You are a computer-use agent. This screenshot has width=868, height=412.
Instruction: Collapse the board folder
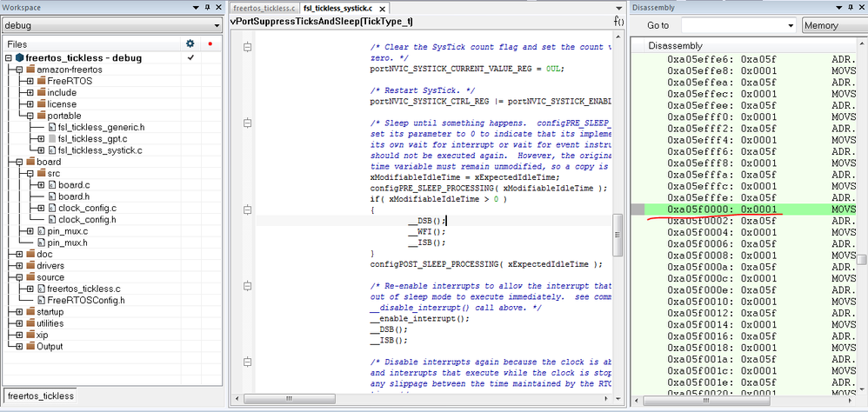[x=19, y=162]
